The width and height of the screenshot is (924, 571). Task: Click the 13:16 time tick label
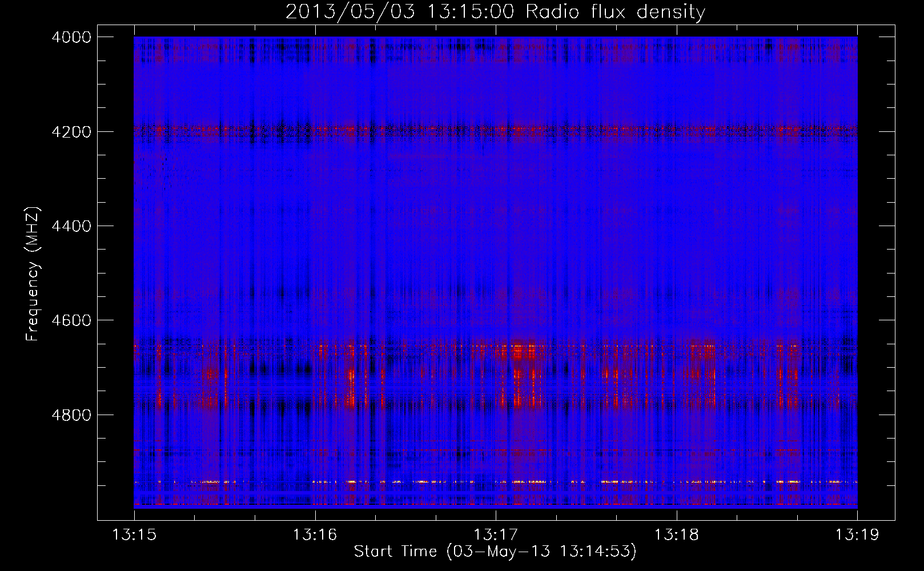[315, 535]
